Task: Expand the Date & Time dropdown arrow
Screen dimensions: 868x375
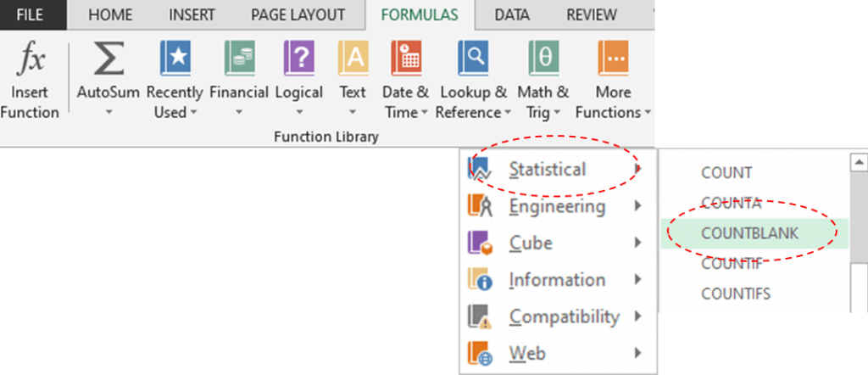Action: 425,113
